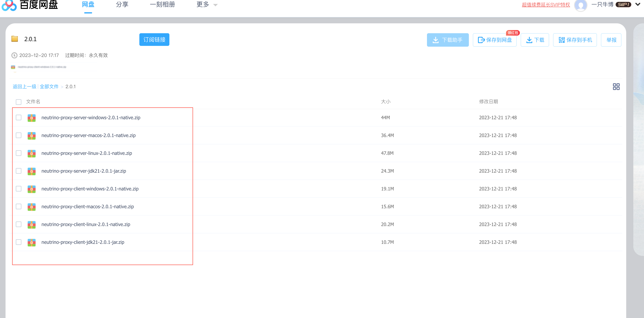Open neutrino-proxy-client-linux-2.0.1-native.zip file name
644x318 pixels.
tap(86, 224)
